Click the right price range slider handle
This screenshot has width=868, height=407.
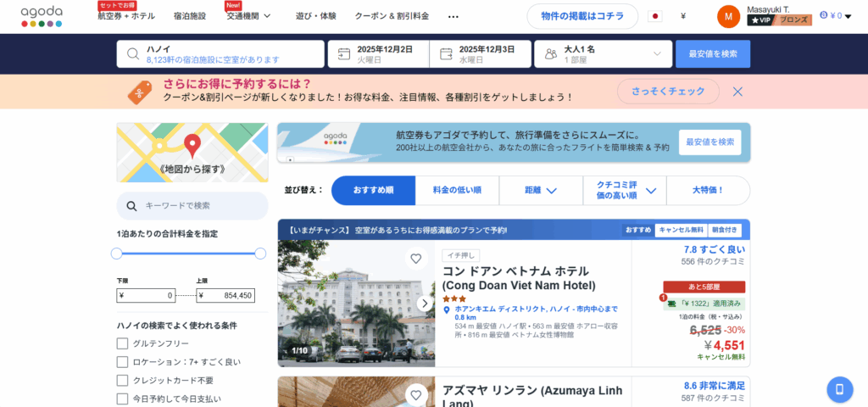click(260, 254)
